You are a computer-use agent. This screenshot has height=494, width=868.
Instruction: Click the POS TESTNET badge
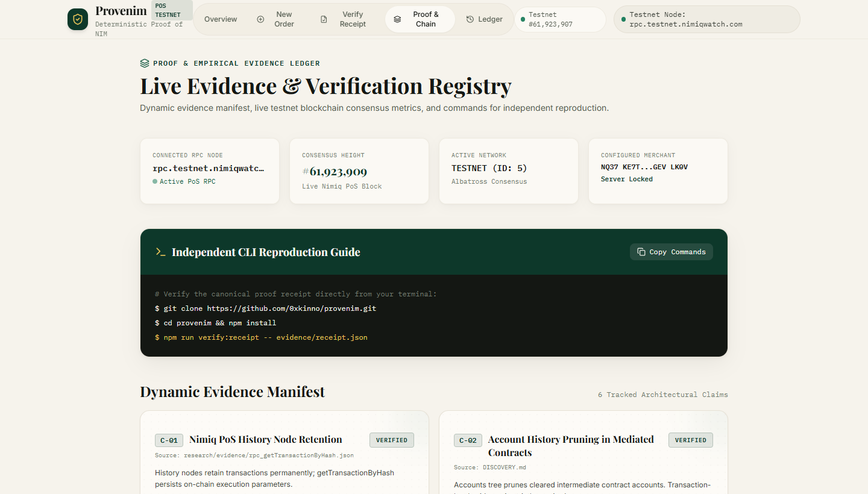coord(172,10)
